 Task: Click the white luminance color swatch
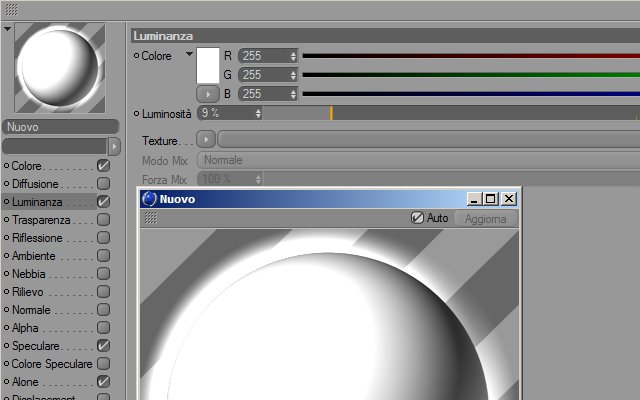pos(208,65)
